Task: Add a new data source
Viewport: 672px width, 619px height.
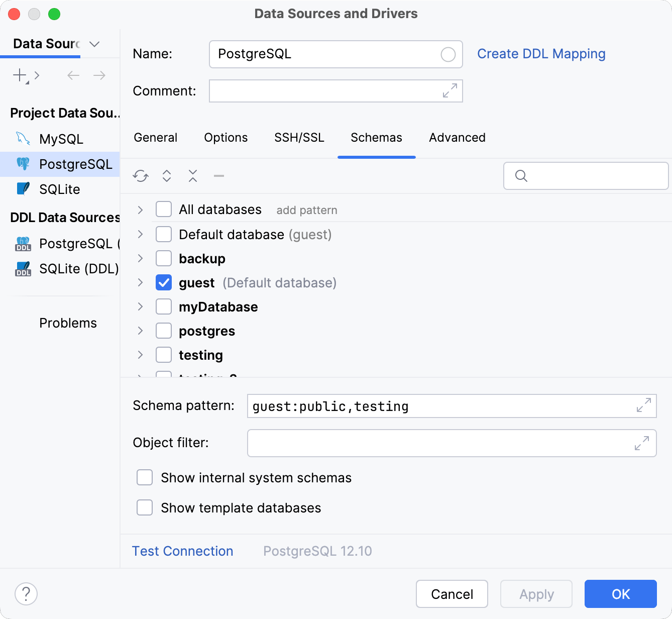Action: coord(19,75)
